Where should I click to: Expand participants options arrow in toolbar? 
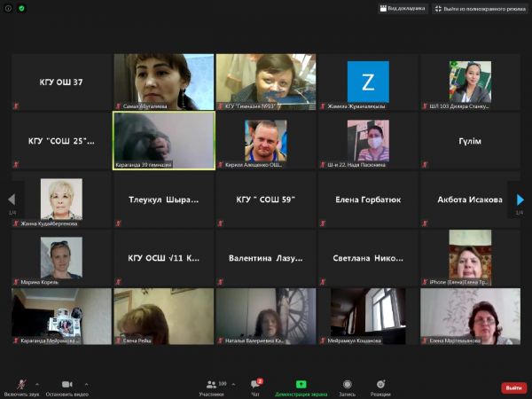point(232,384)
